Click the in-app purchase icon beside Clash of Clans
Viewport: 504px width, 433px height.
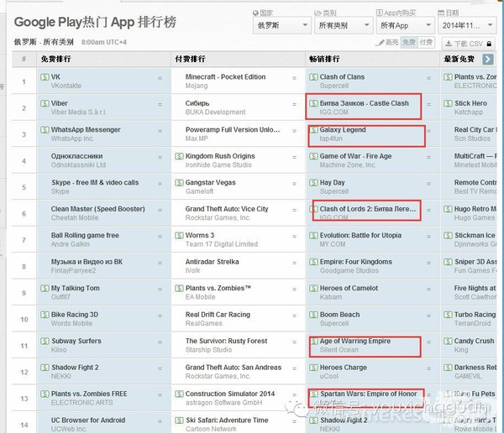point(313,77)
